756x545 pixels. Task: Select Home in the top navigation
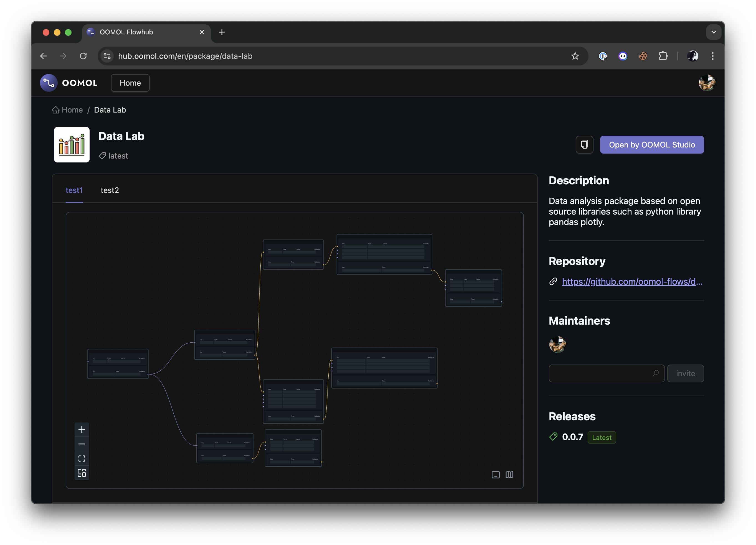pyautogui.click(x=130, y=83)
